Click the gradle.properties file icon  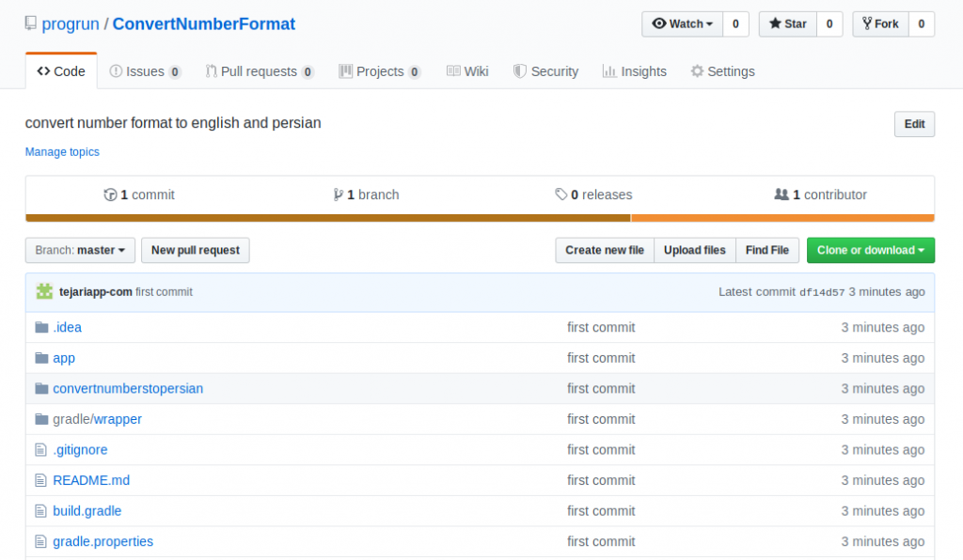[x=40, y=542]
